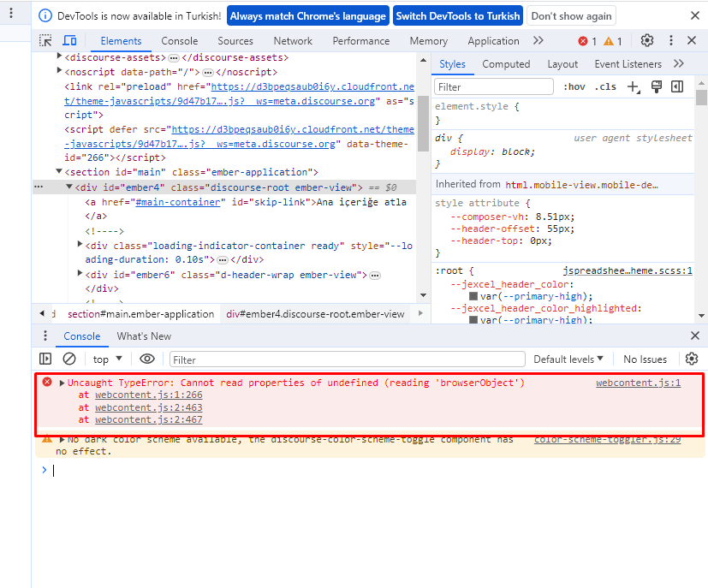Open the Customize DevTools three-dot menu
This screenshot has width=708, height=588.
(671, 40)
